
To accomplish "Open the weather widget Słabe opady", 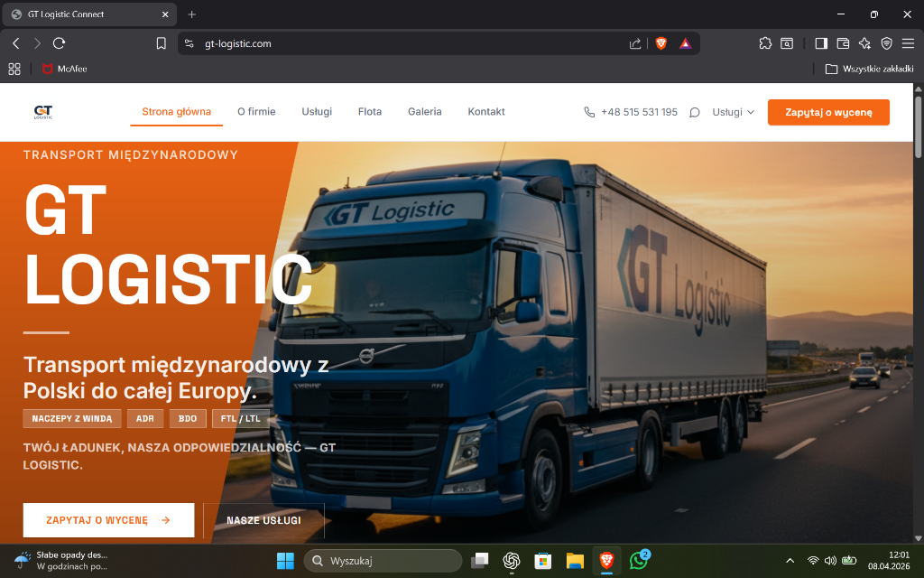I will (60, 560).
